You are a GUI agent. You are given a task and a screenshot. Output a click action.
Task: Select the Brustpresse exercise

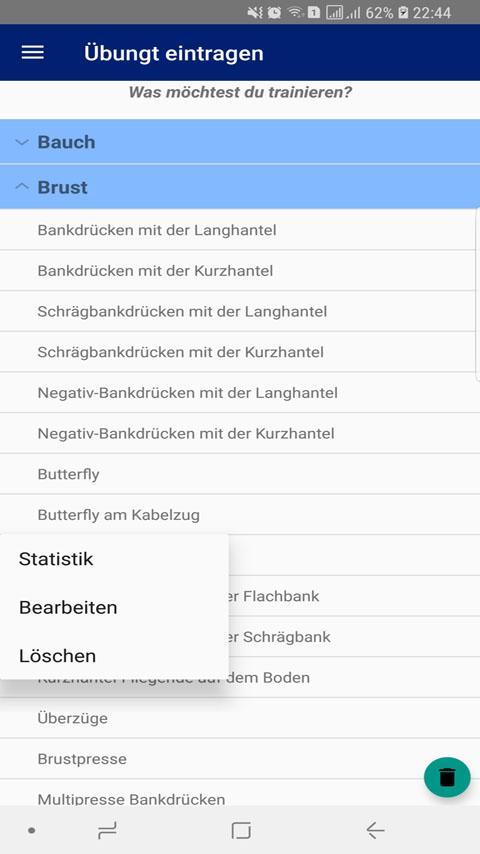click(x=240, y=759)
